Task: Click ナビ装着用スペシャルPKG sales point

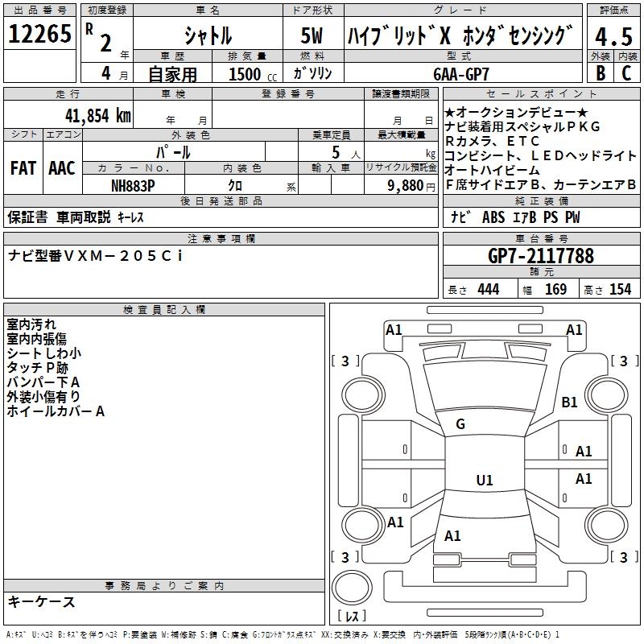Action: 522,126
